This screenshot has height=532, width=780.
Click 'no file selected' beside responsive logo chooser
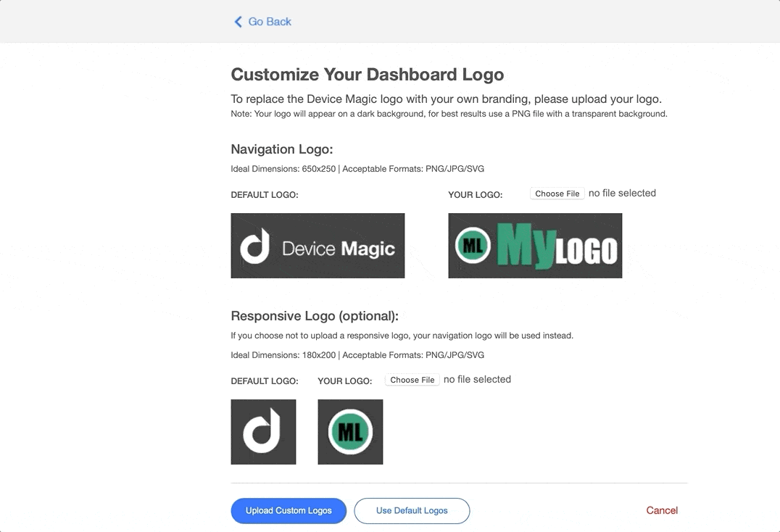pyautogui.click(x=477, y=379)
